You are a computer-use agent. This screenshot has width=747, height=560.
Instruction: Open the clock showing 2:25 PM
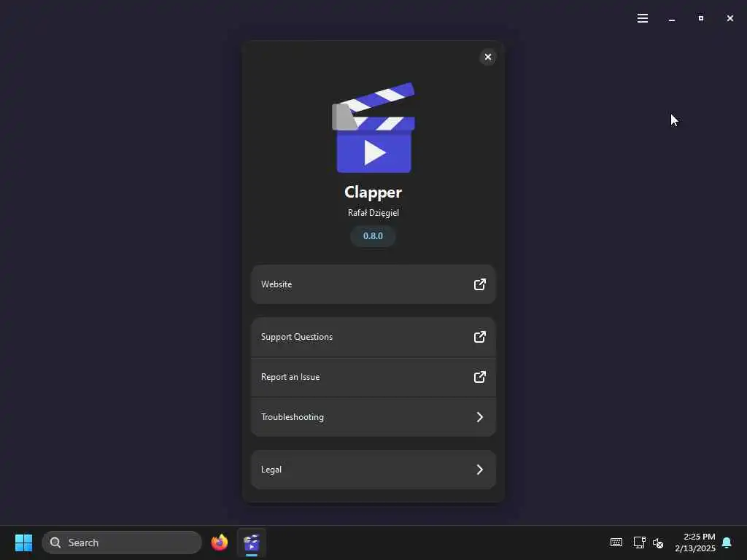[x=695, y=542]
